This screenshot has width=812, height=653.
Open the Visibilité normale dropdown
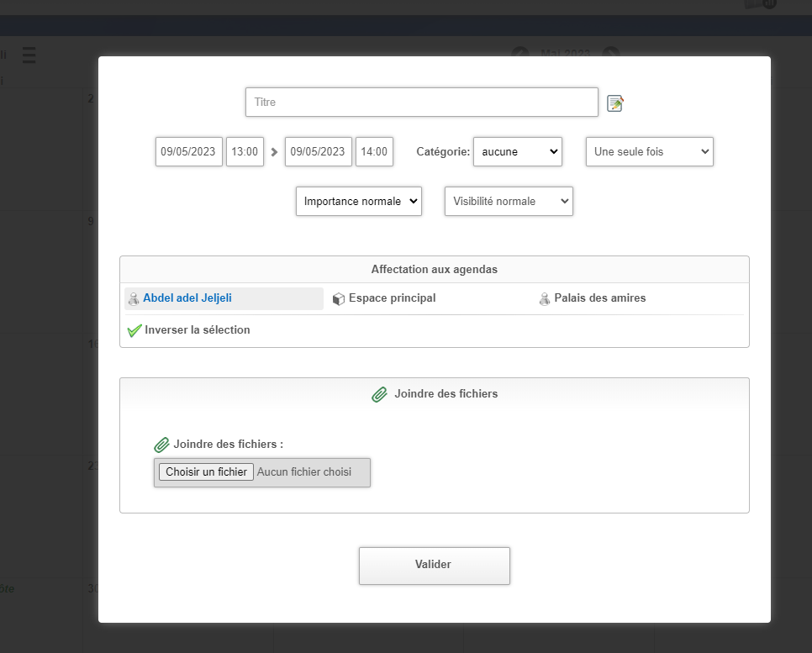click(x=508, y=202)
